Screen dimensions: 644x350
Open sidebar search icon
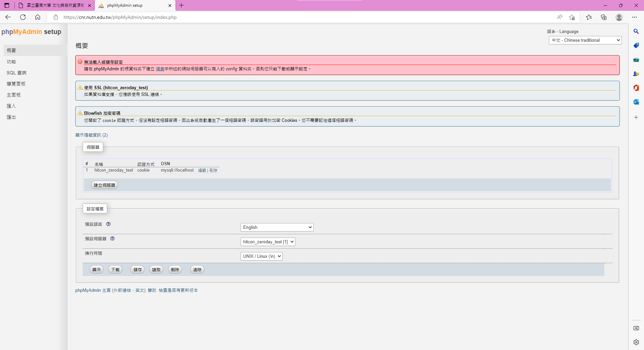(x=636, y=31)
